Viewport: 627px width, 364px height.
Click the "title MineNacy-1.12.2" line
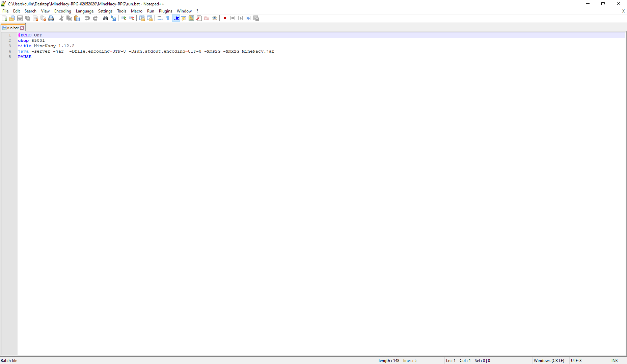coord(46,46)
